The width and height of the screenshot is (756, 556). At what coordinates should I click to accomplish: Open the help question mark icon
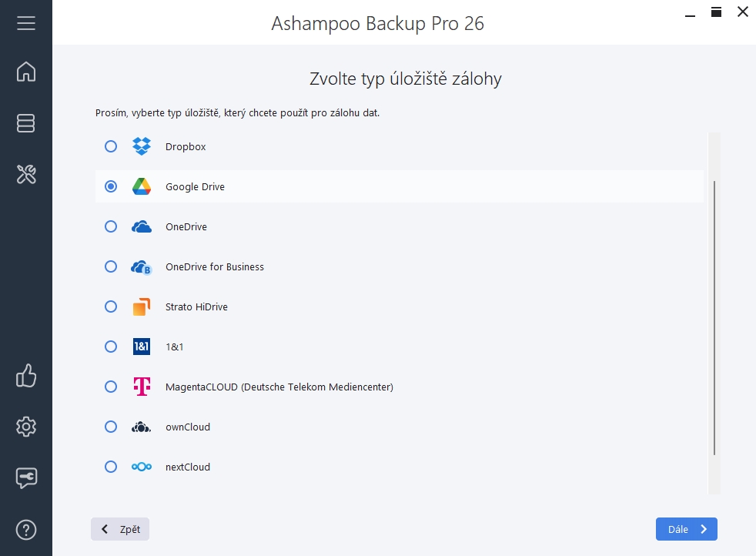pos(26,530)
